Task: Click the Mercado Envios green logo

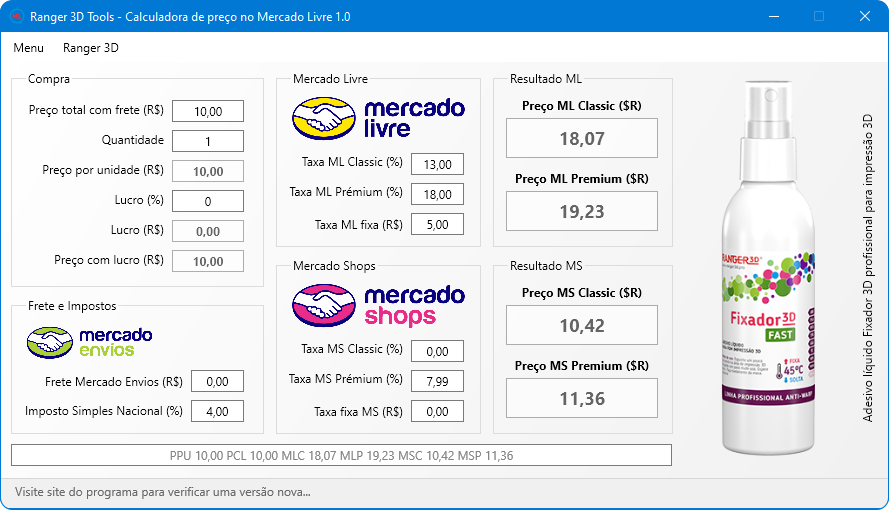Action: [89, 341]
